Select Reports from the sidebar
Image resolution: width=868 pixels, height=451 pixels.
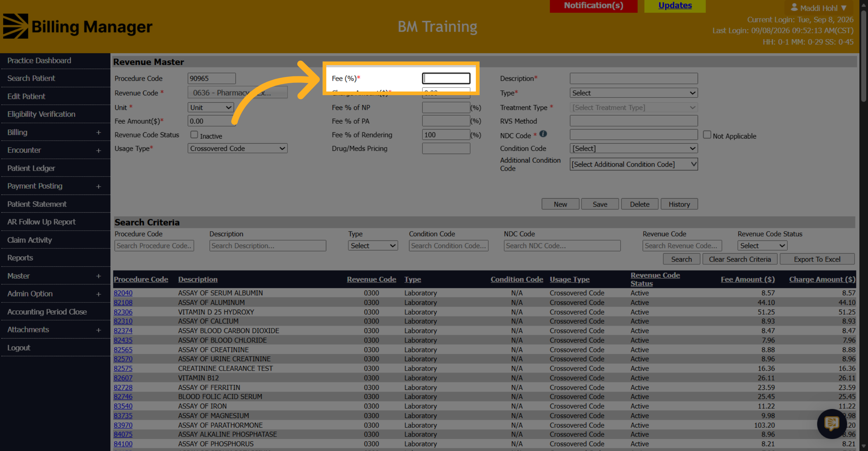point(20,258)
